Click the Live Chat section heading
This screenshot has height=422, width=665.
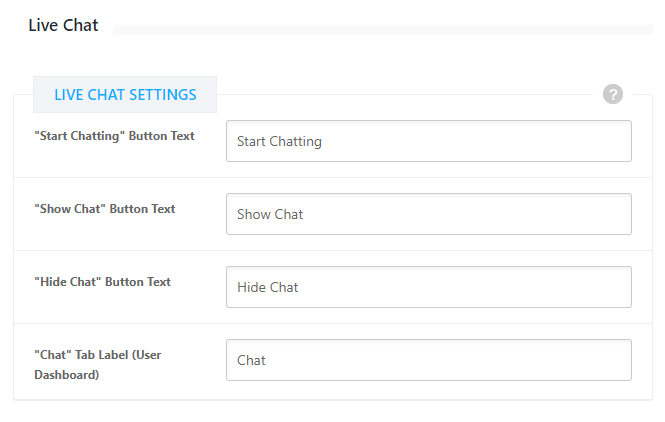(63, 26)
